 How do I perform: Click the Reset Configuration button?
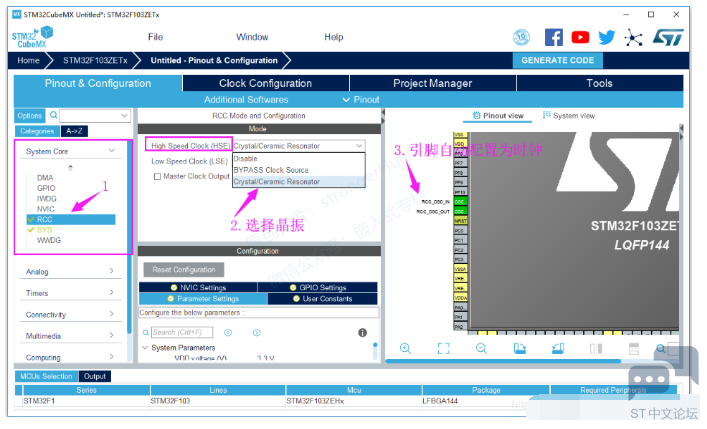pos(184,270)
